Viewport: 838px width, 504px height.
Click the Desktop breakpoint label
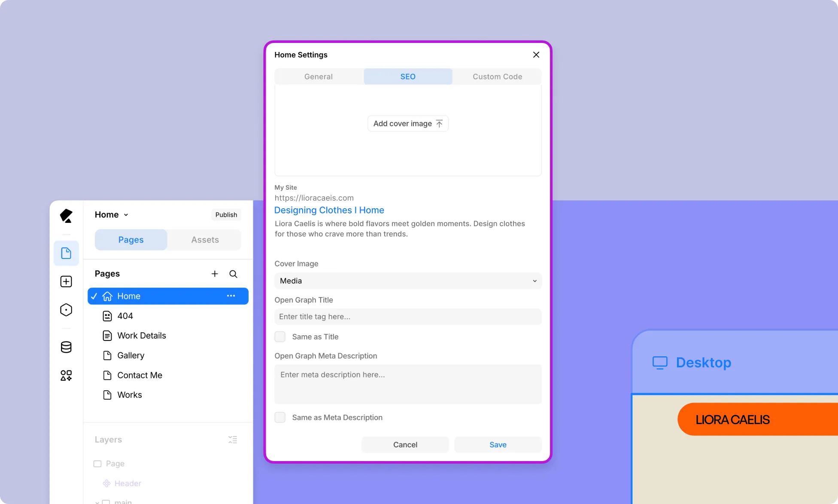click(704, 363)
